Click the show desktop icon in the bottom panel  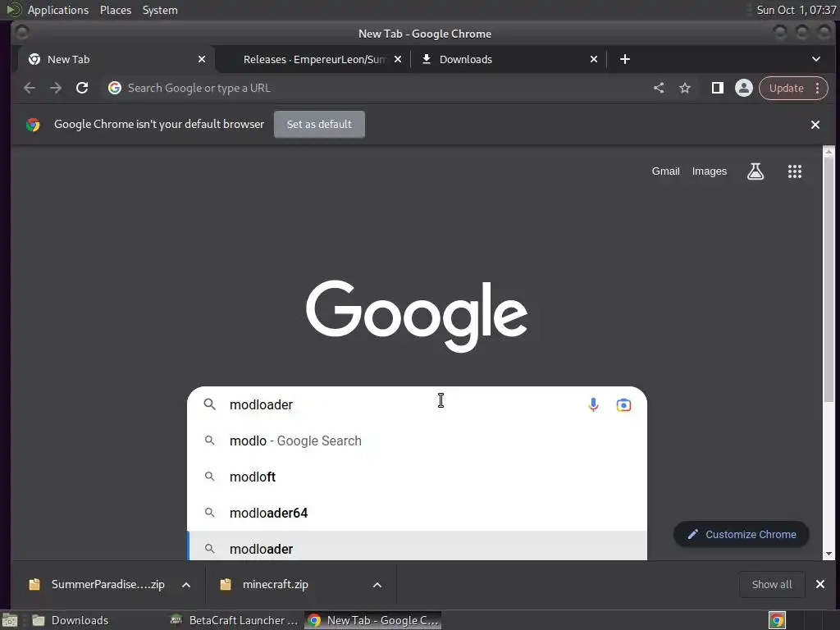[x=10, y=620]
